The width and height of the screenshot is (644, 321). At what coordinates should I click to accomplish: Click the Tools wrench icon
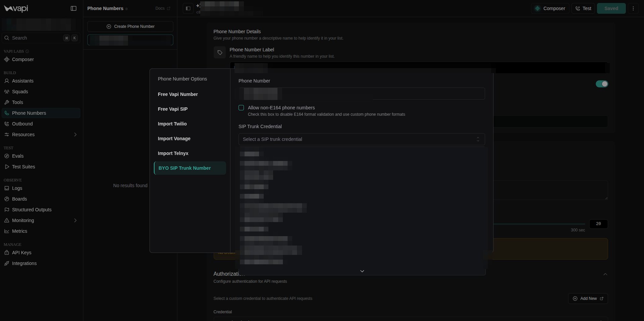[x=7, y=102]
